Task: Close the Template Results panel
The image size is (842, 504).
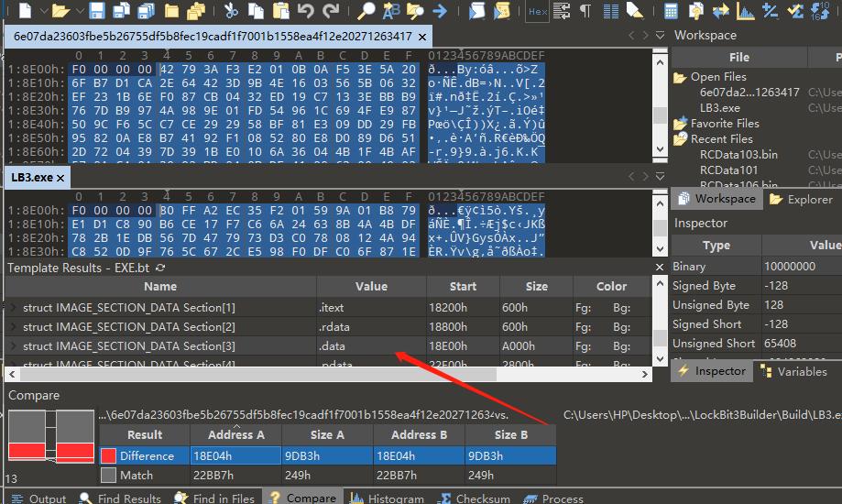Action: (x=660, y=267)
